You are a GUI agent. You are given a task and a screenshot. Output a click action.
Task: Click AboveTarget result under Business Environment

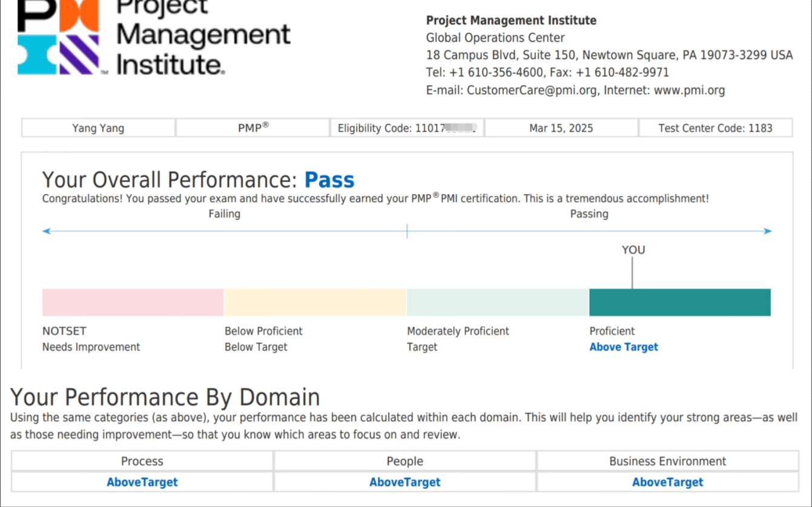(x=667, y=482)
